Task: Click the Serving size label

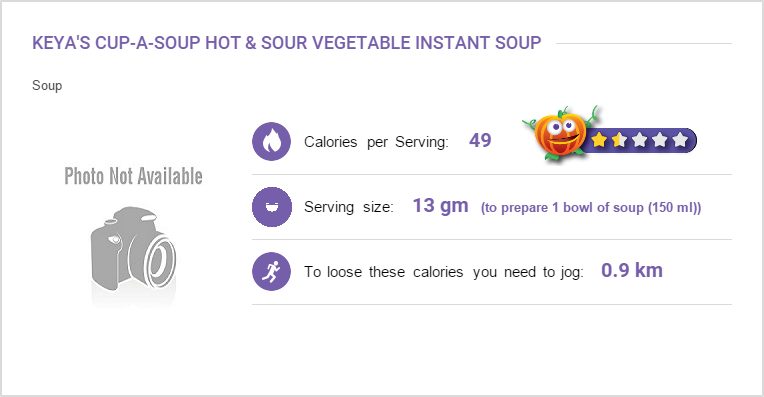Action: click(349, 207)
